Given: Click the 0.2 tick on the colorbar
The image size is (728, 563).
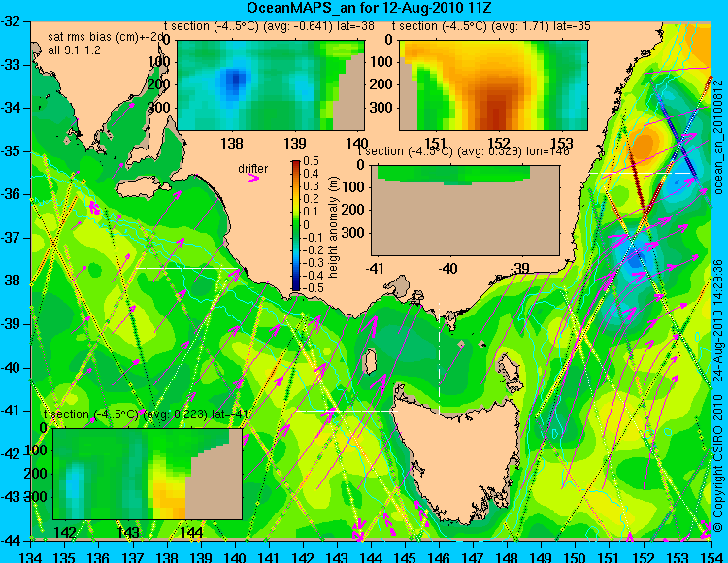Looking at the screenshot, I should coord(311,199).
